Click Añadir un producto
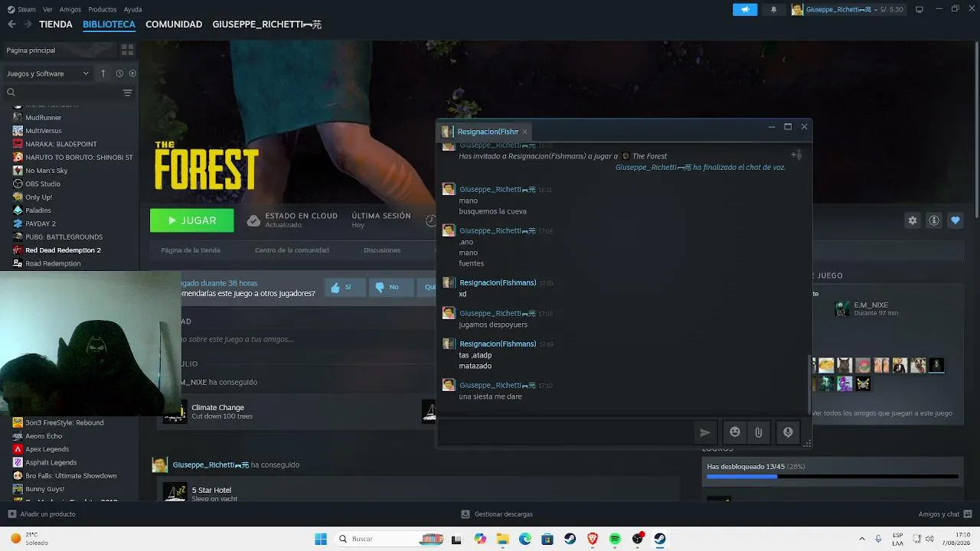The width and height of the screenshot is (980, 551). (41, 514)
